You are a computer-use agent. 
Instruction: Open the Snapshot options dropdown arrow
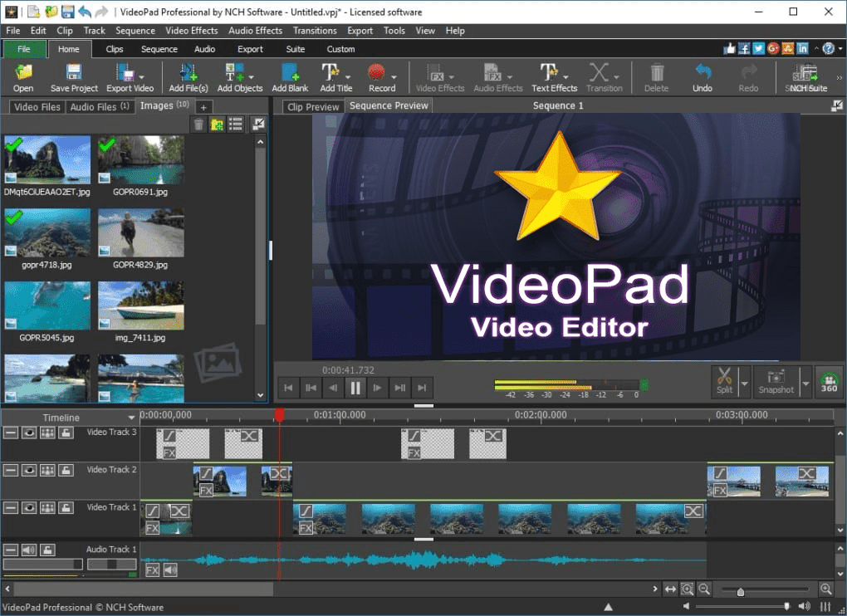805,384
